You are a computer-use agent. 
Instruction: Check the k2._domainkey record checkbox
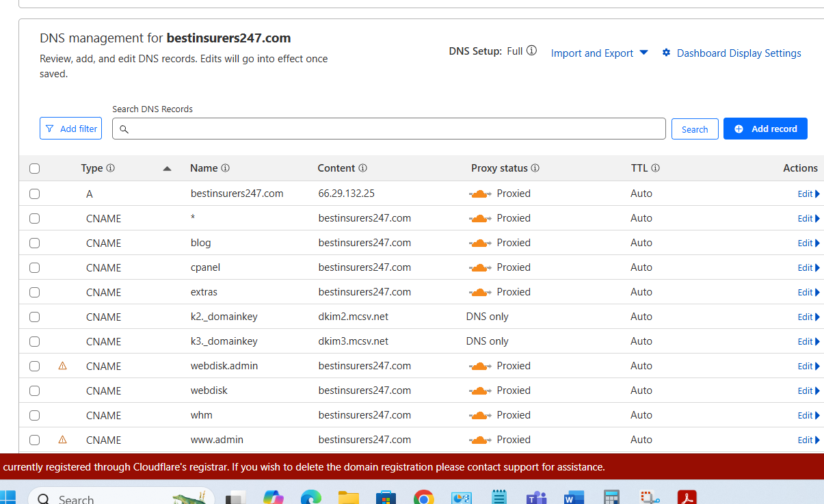[35, 317]
